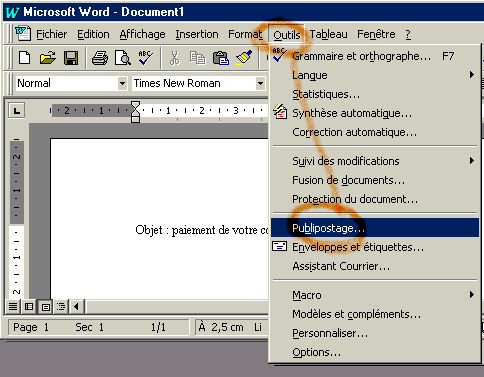
Task: Click the Paste clipboard icon
Action: (x=221, y=58)
